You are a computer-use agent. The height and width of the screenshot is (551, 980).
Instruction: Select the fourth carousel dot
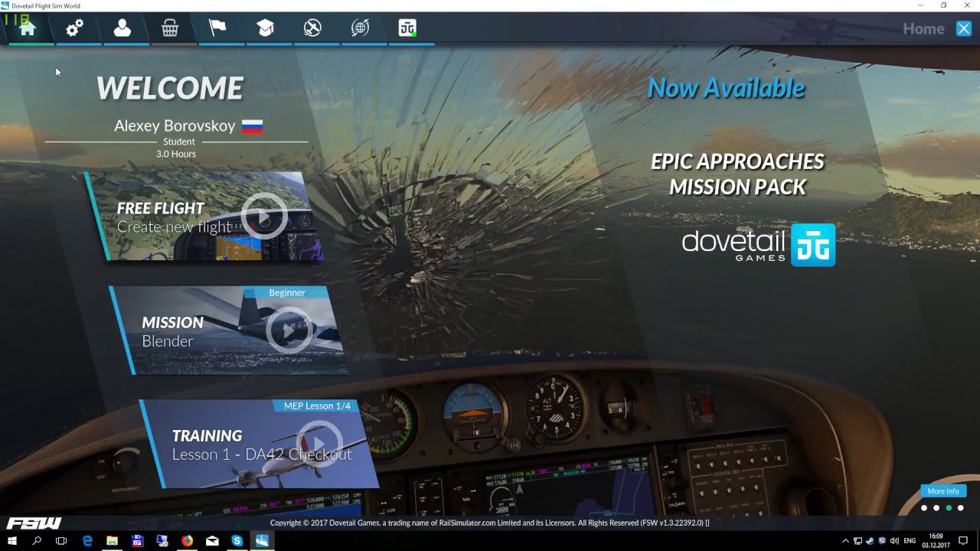[x=961, y=508]
